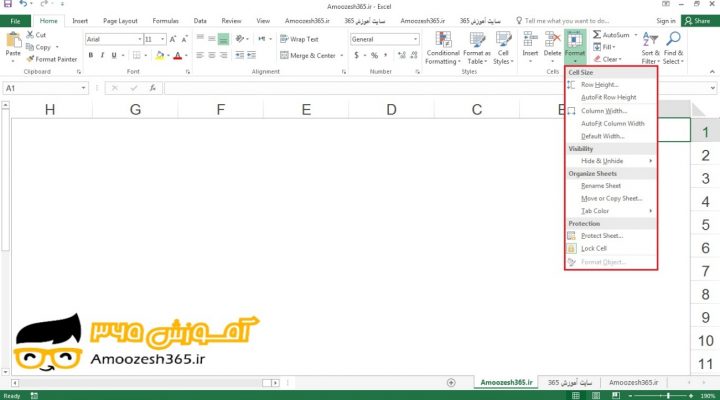Open the Fill dropdown

(604, 47)
